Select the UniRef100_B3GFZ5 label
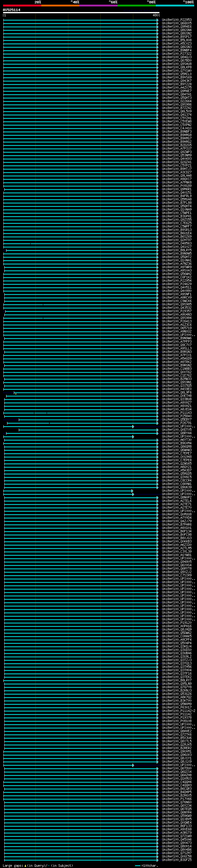The width and height of the screenshot is (197, 868). point(176,860)
